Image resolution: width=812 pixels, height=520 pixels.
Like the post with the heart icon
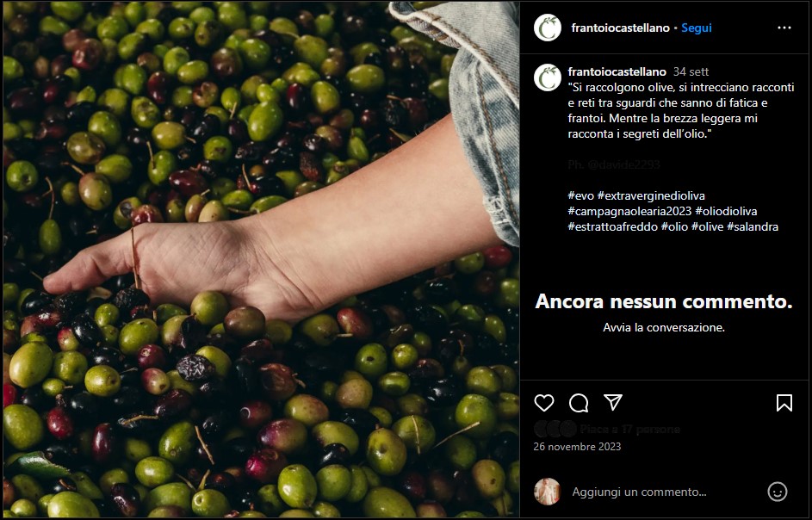(x=543, y=402)
